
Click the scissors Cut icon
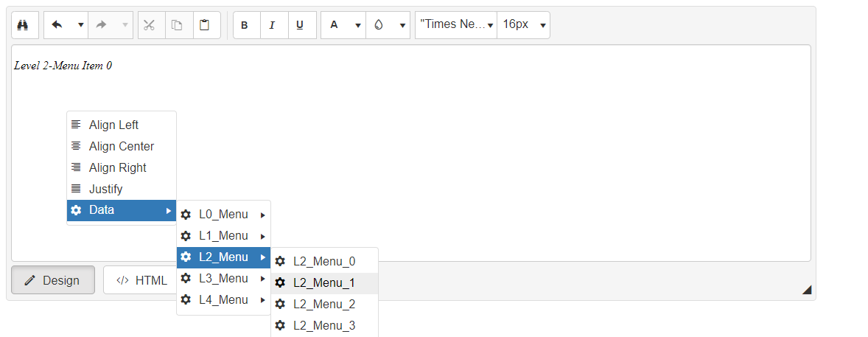(150, 25)
